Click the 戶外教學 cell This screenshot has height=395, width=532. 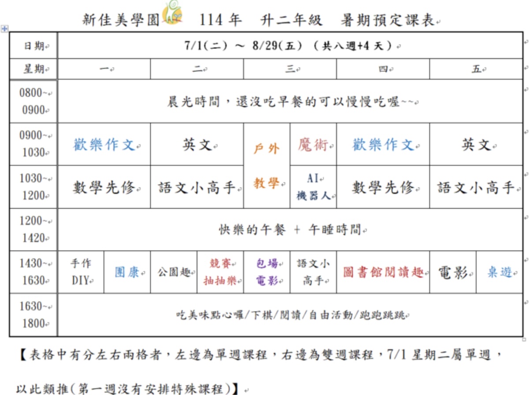266,166
